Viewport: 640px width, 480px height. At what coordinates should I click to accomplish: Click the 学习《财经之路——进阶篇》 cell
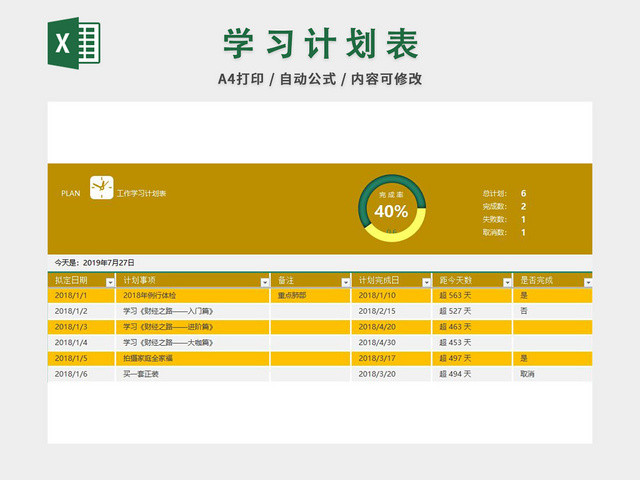tap(193, 327)
